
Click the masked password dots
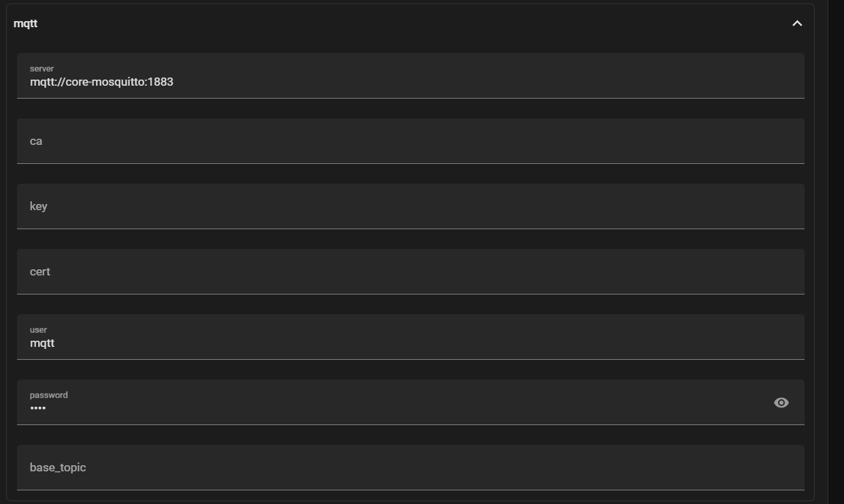tap(38, 408)
